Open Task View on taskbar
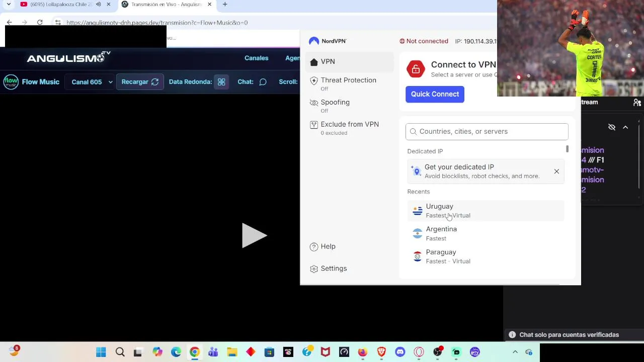The image size is (644, 362). (x=138, y=352)
